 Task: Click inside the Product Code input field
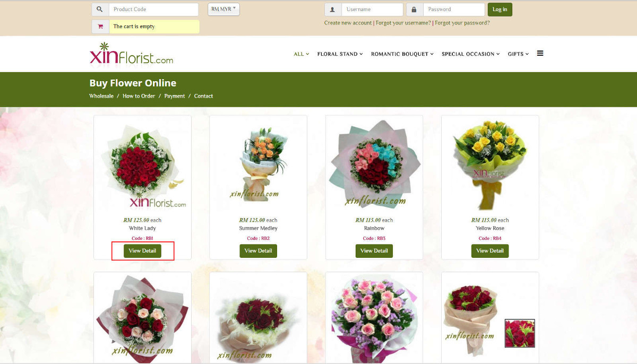click(153, 9)
